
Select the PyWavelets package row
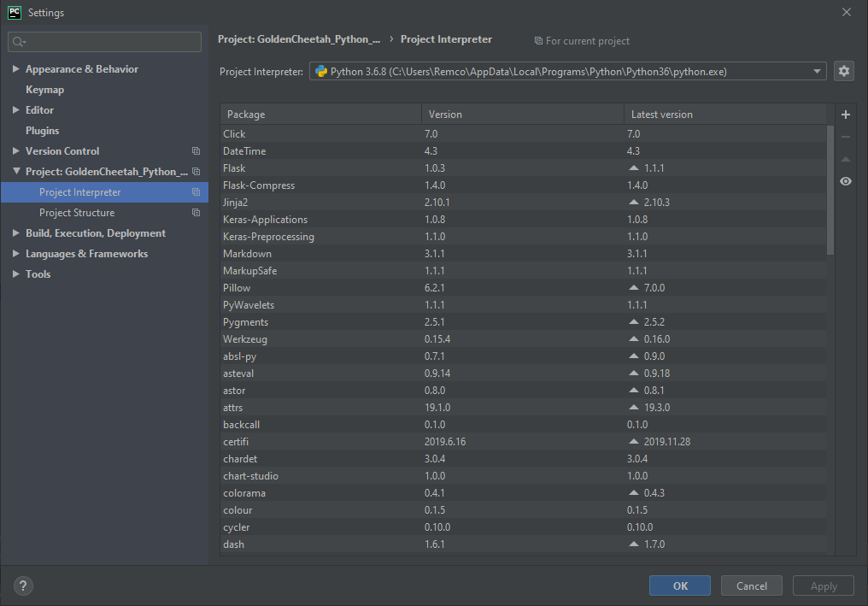point(523,304)
